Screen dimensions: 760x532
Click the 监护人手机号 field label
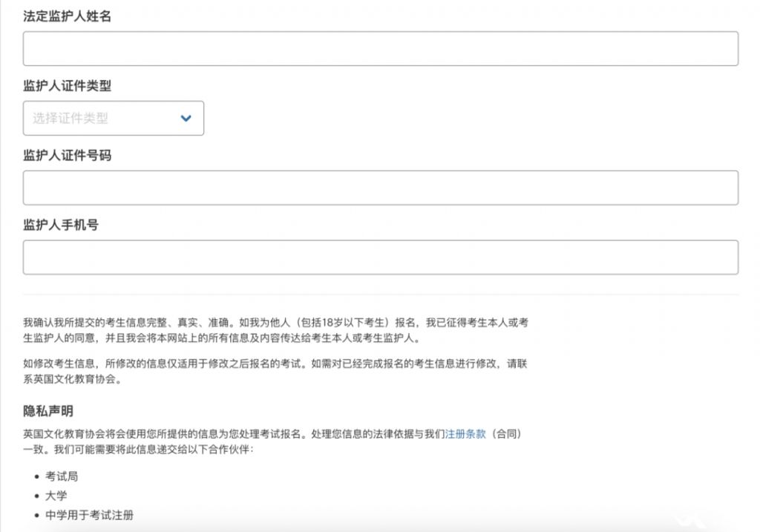click(61, 225)
